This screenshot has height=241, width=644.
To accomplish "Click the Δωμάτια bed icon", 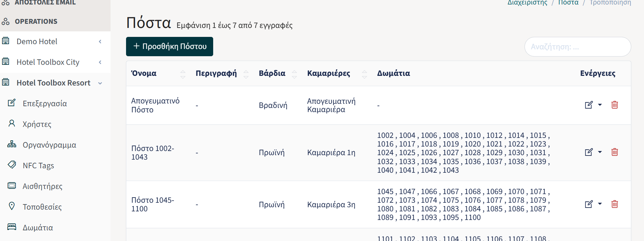I will 12,227.
